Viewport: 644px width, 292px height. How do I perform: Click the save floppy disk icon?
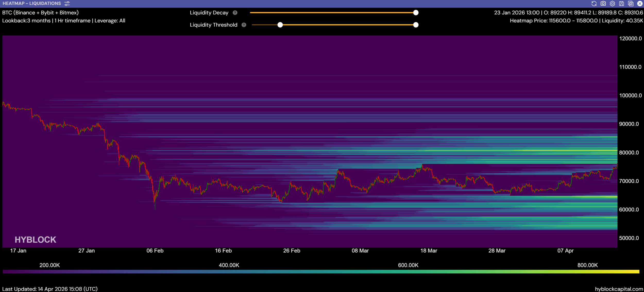(622, 4)
